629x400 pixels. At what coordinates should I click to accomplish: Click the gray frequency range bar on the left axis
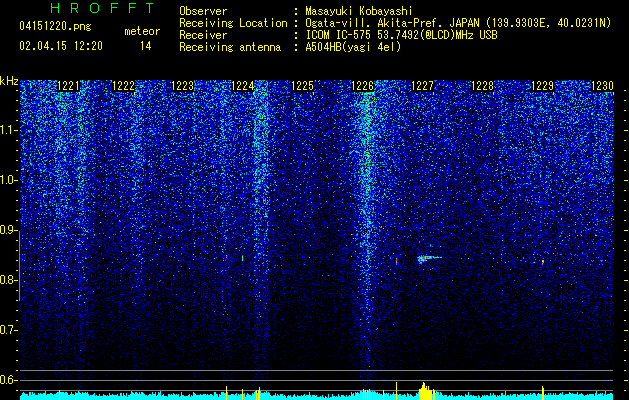(19, 266)
